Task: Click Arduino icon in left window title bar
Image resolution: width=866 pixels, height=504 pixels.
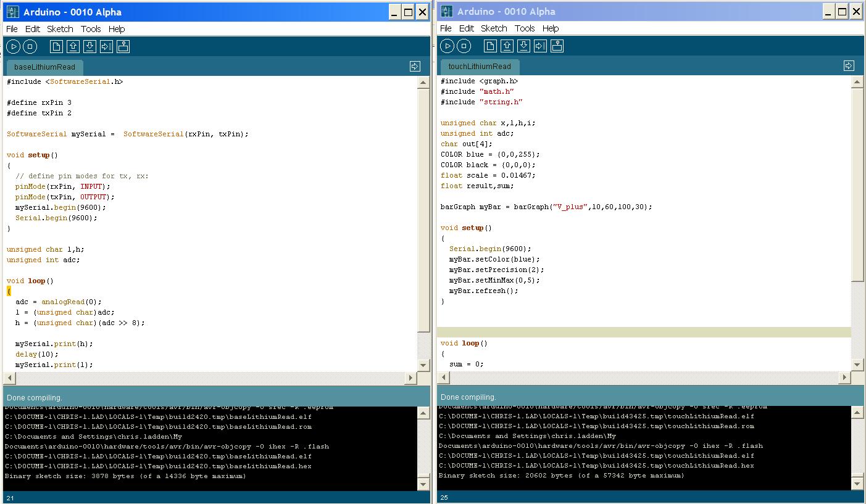Action: pos(12,12)
